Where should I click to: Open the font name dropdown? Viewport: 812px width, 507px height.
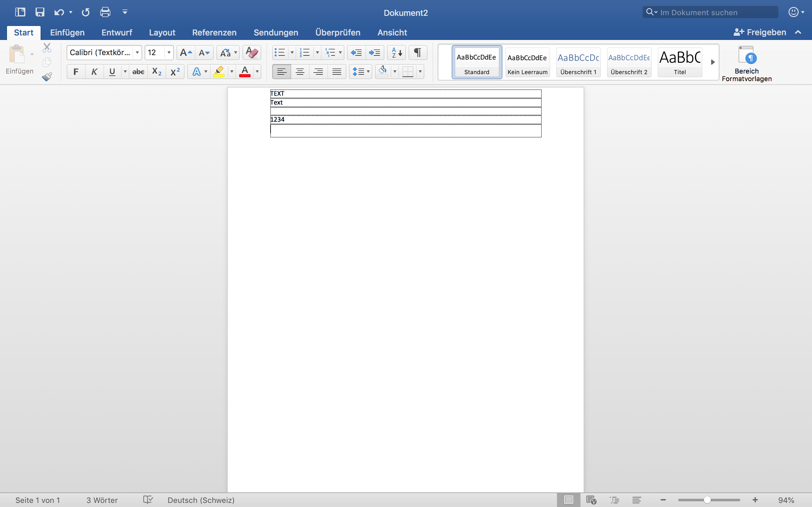point(137,53)
